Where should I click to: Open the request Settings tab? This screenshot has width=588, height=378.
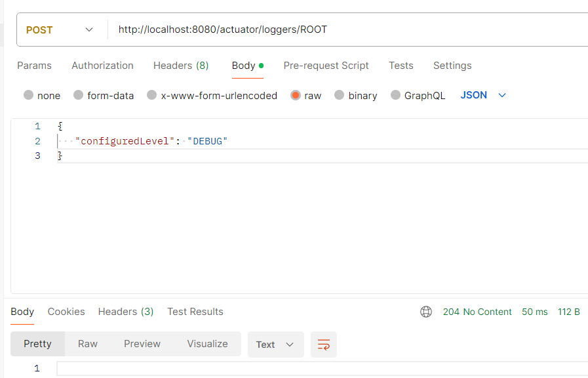point(452,66)
